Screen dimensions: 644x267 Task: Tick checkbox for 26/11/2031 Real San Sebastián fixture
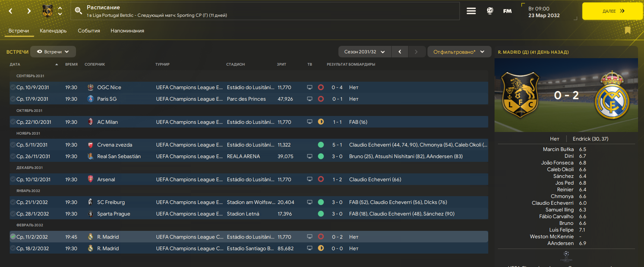(x=13, y=156)
